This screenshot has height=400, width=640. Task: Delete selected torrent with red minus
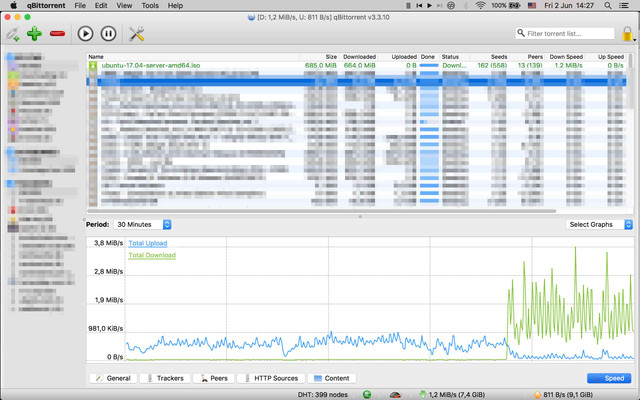tap(58, 33)
